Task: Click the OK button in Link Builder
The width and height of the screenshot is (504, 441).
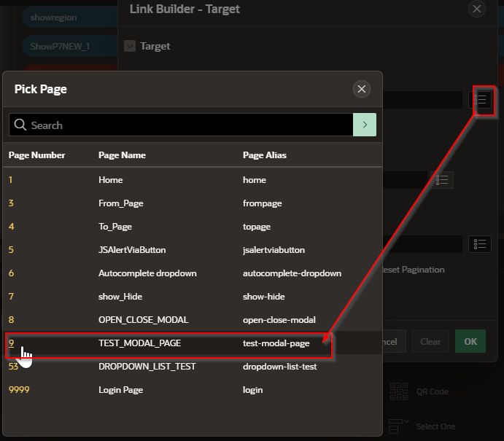Action: coord(470,341)
